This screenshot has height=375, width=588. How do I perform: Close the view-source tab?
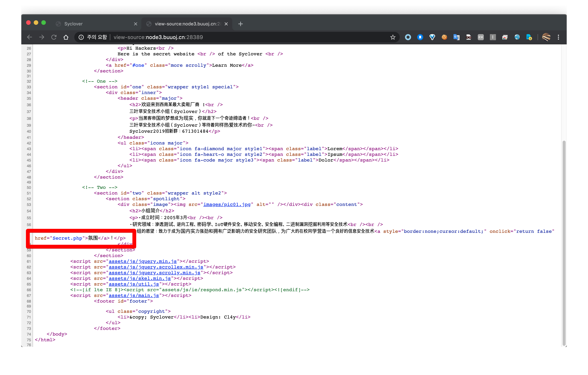226,24
